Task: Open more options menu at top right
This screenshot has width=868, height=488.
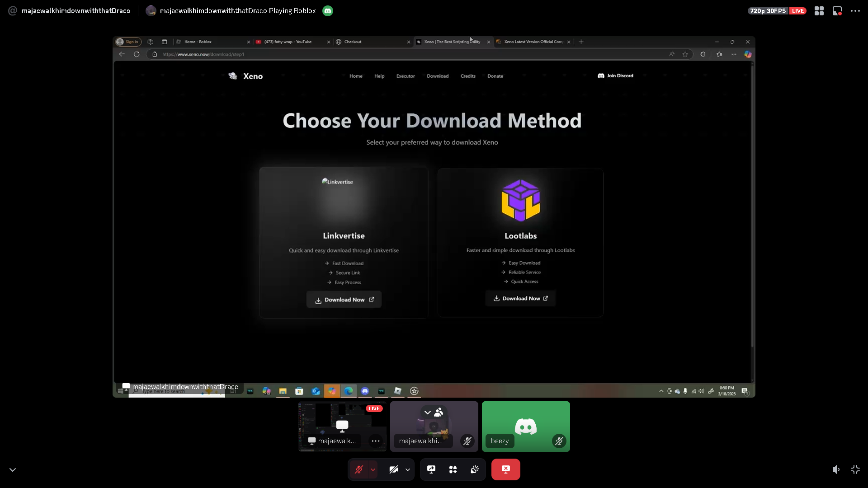Action: pyautogui.click(x=855, y=11)
